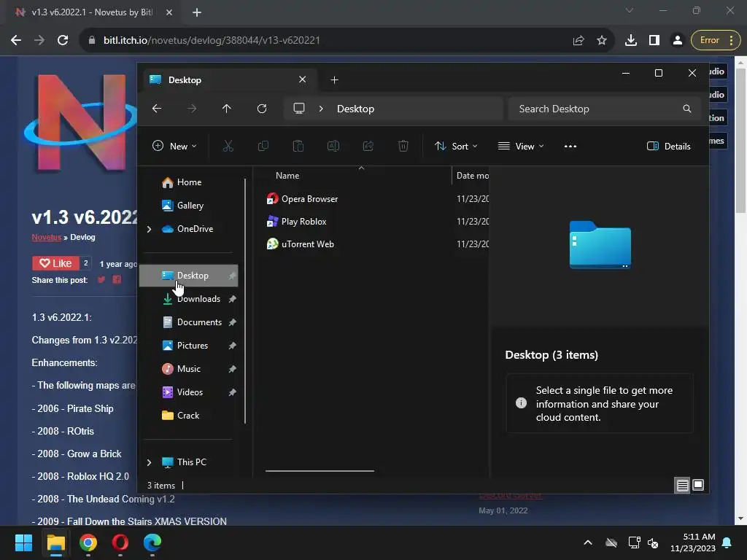Viewport: 747px width, 560px height.
Task: Close the Desktop Explorer tab
Action: [x=303, y=79]
